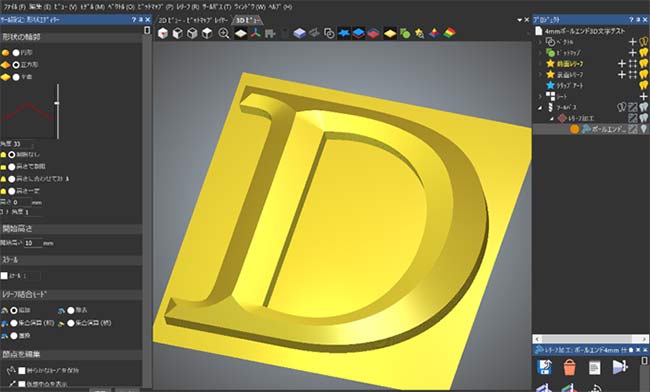
Task: Switch to the 3Dビュー tab
Action: (247, 20)
